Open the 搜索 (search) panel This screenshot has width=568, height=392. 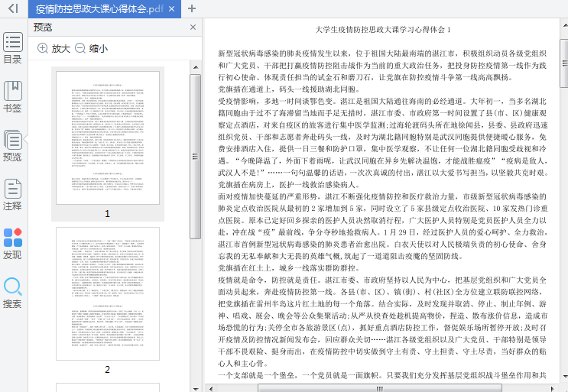point(13,293)
